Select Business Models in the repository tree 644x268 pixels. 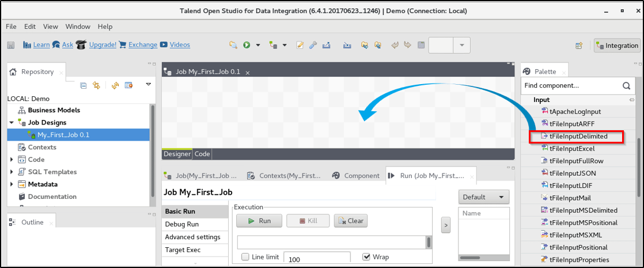pyautogui.click(x=54, y=110)
